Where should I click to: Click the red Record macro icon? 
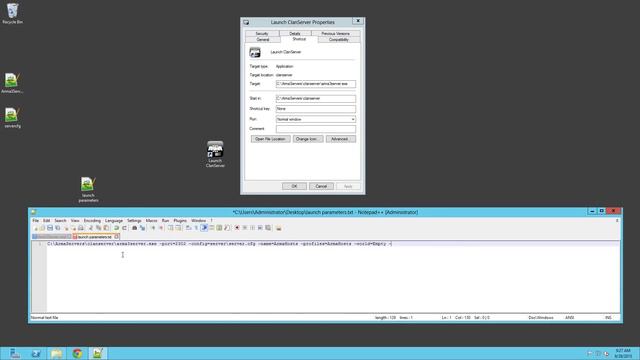point(237,228)
